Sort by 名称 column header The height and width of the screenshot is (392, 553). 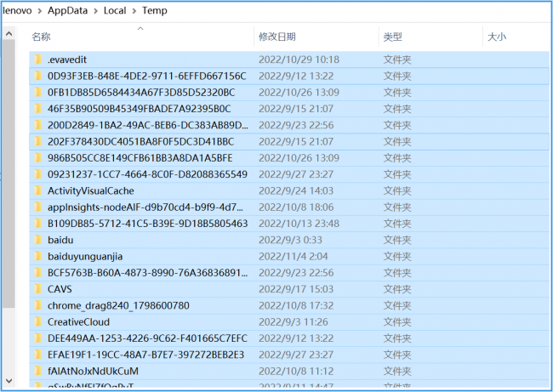click(42, 37)
